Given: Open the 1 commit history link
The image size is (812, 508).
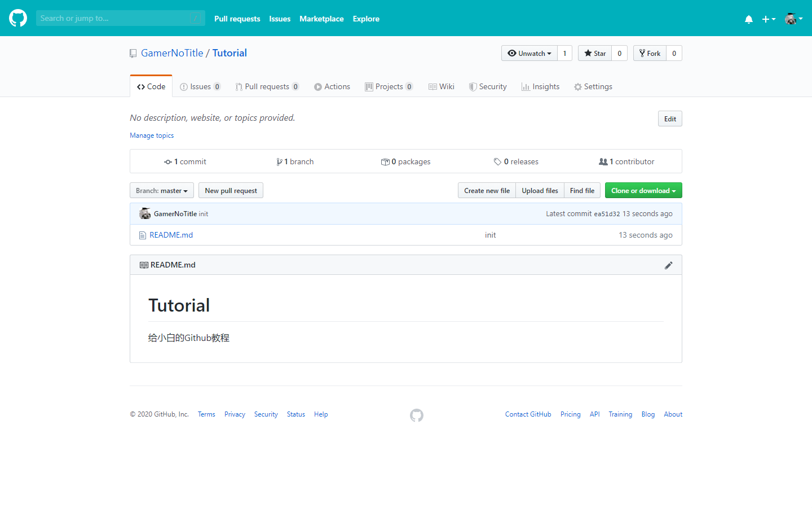Looking at the screenshot, I should 186,161.
